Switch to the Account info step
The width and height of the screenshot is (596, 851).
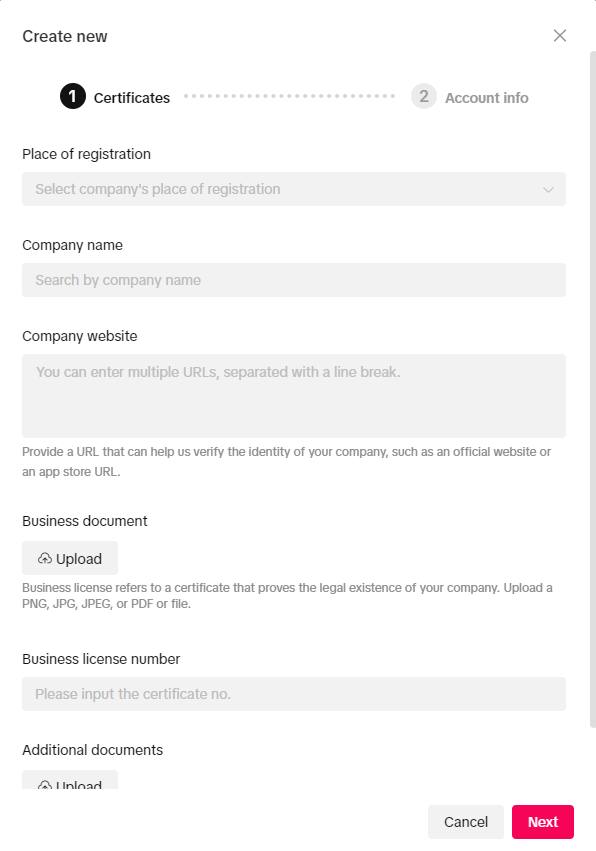pyautogui.click(x=487, y=98)
